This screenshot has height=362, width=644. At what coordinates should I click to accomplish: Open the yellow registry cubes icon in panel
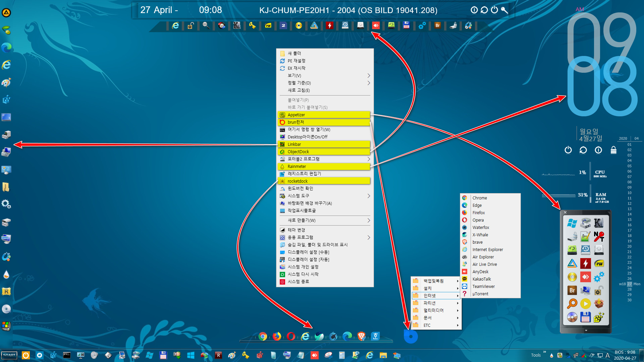pos(599,317)
